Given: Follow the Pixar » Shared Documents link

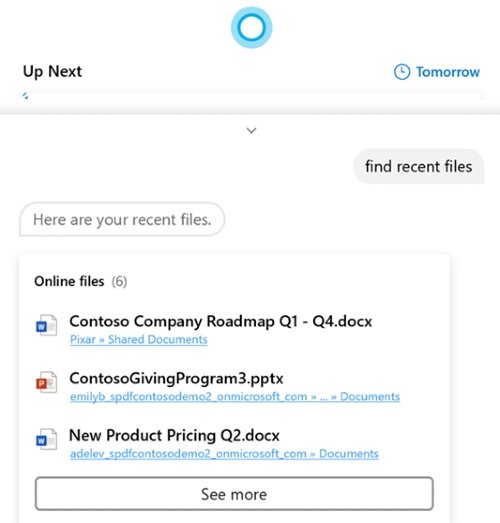Looking at the screenshot, I should coord(138,340).
